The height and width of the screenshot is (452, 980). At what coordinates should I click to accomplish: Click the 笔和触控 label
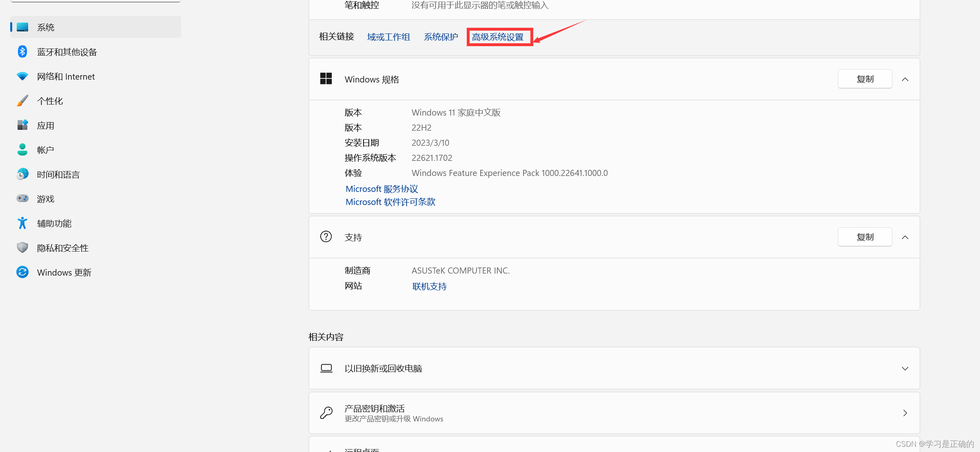pyautogui.click(x=362, y=5)
